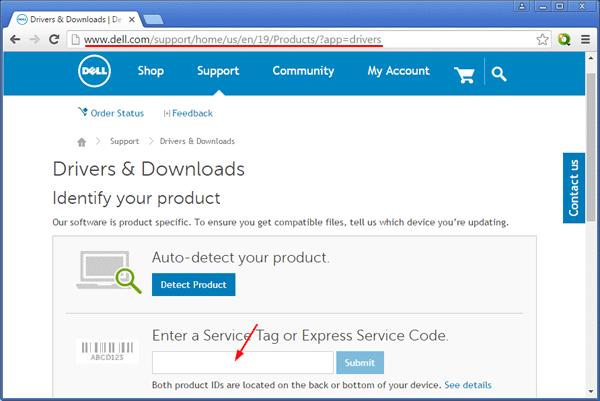Go back to the previous page

coord(14,40)
